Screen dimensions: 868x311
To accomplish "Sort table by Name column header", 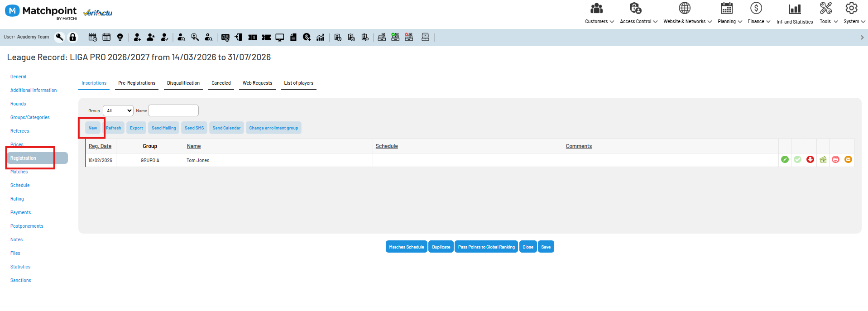I will [x=194, y=146].
